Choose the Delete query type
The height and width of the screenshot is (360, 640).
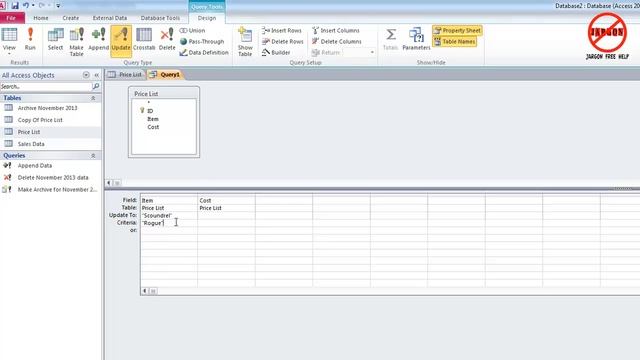coord(167,39)
